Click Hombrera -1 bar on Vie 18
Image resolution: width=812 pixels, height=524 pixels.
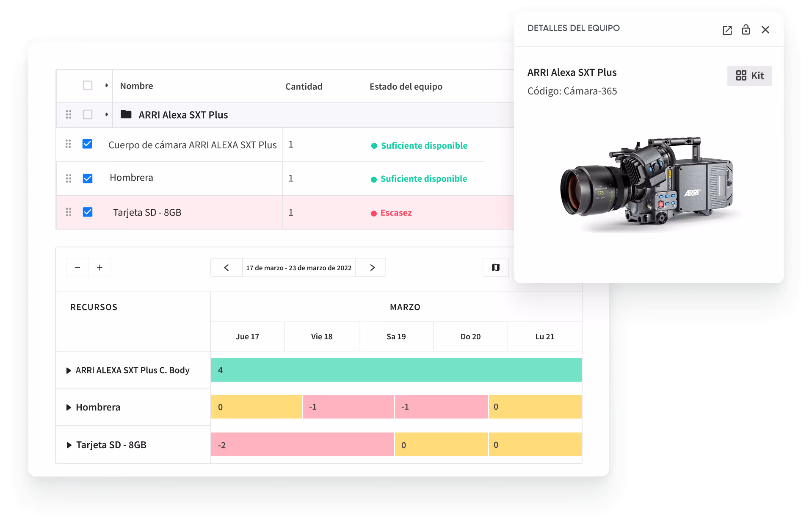click(x=348, y=407)
